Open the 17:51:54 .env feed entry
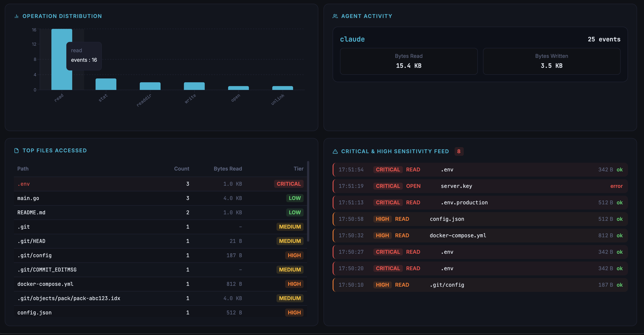 [x=480, y=169]
